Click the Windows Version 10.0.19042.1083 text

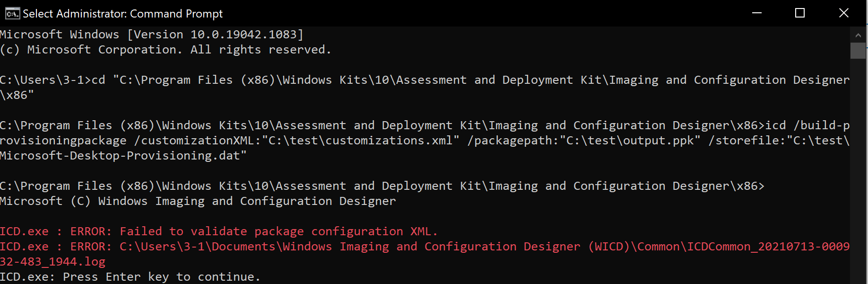pos(215,35)
